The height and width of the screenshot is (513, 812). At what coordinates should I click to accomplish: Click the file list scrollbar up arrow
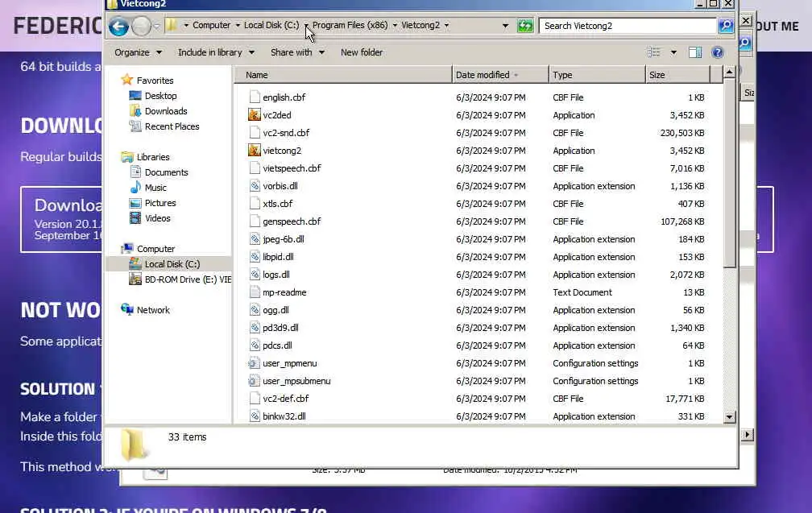pos(729,72)
